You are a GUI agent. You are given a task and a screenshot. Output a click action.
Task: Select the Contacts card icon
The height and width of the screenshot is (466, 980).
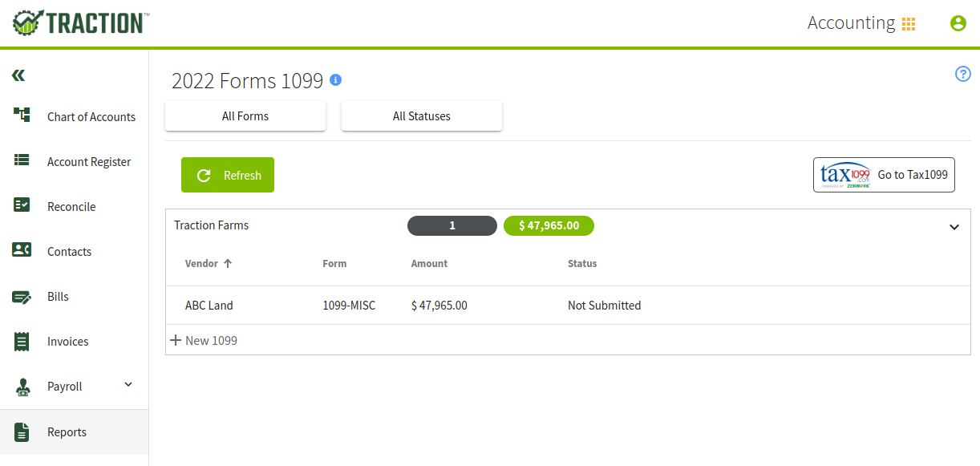22,250
